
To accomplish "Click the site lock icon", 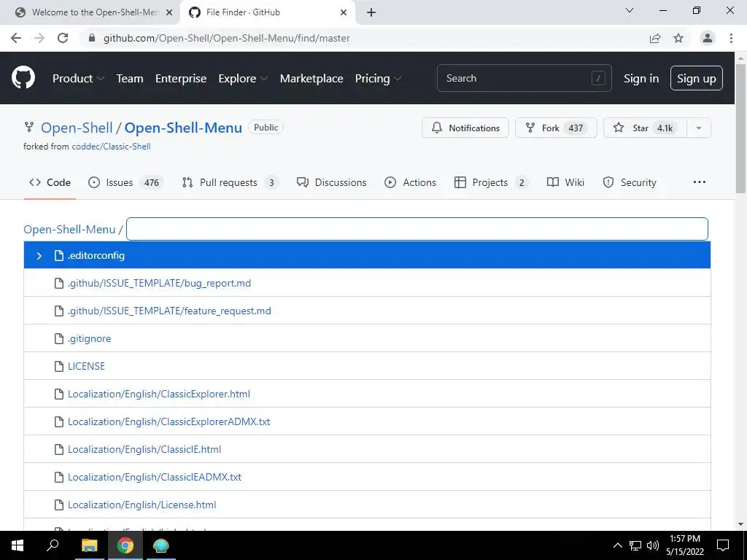I will click(x=93, y=38).
